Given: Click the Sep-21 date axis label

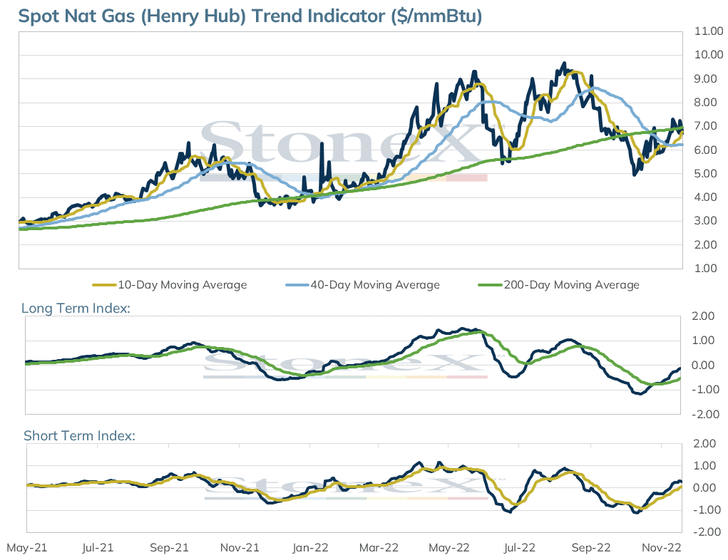Looking at the screenshot, I should (x=169, y=548).
